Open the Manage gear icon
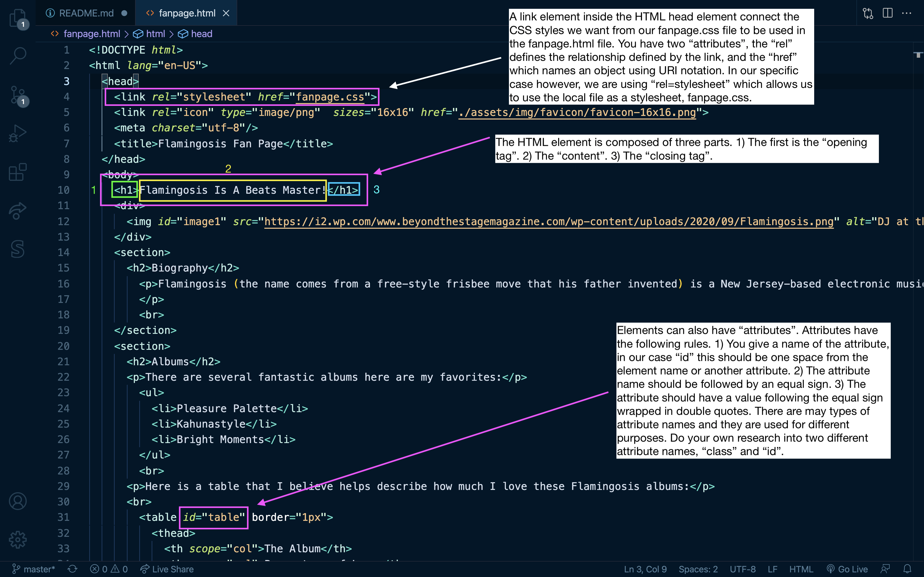The height and width of the screenshot is (577, 924). [x=18, y=540]
